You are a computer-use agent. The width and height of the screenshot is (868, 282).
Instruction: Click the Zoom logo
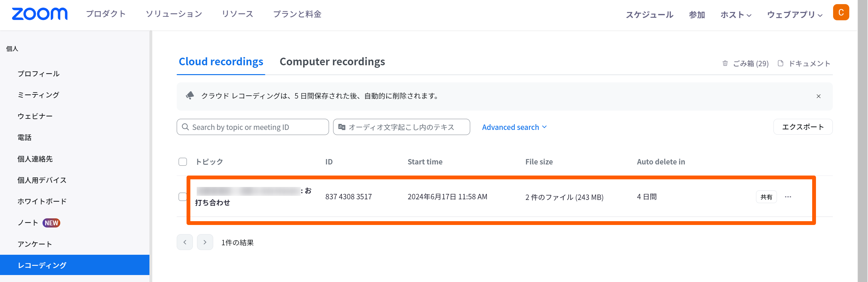(x=39, y=14)
